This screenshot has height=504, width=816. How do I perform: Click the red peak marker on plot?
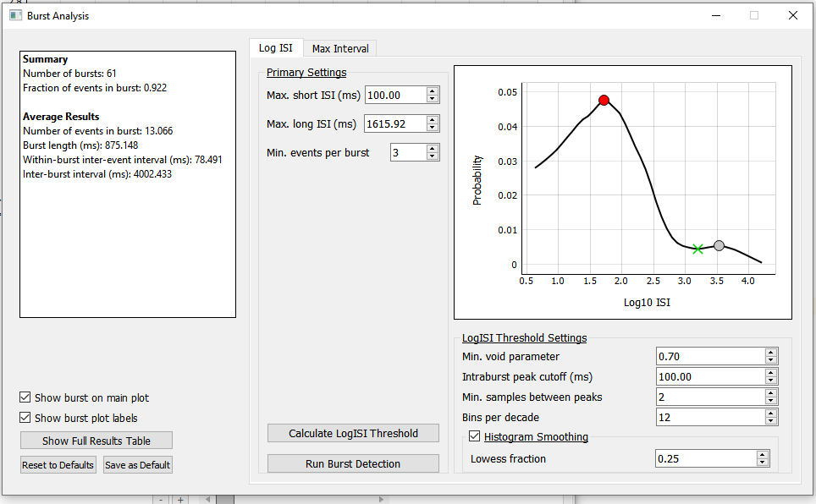tap(604, 101)
